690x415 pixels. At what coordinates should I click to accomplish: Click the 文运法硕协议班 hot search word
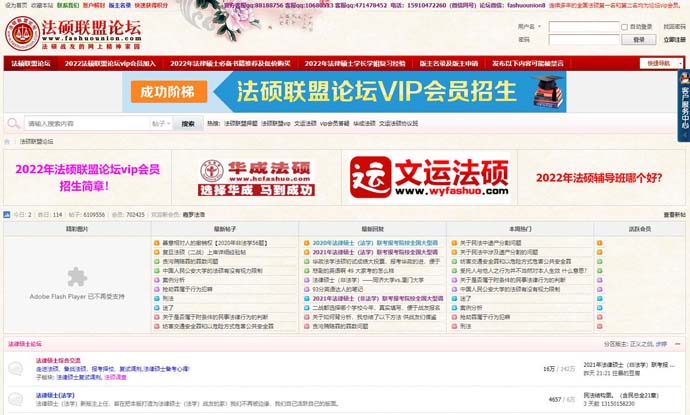coord(399,124)
